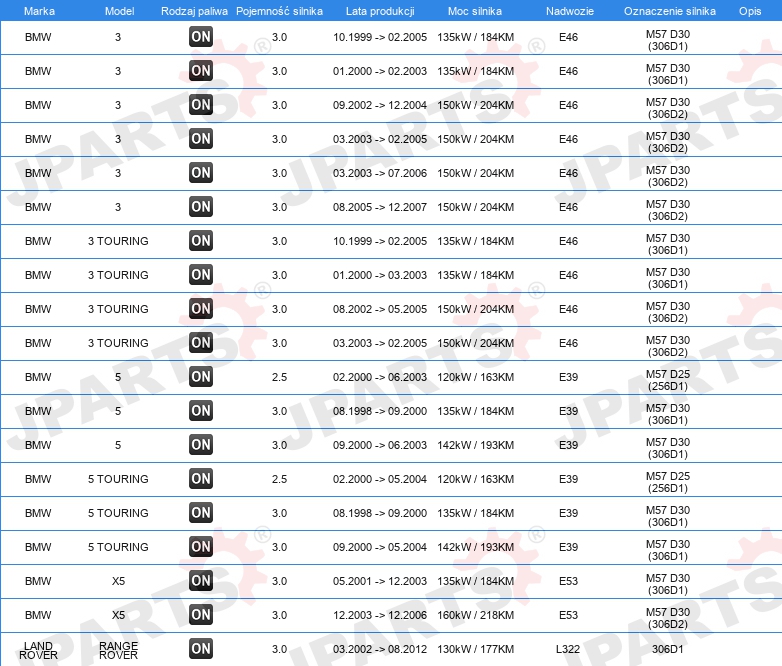Viewport: 782px width, 666px height.
Task: Select the date cell 05.2001 -> 12.2003
Action: (380, 581)
